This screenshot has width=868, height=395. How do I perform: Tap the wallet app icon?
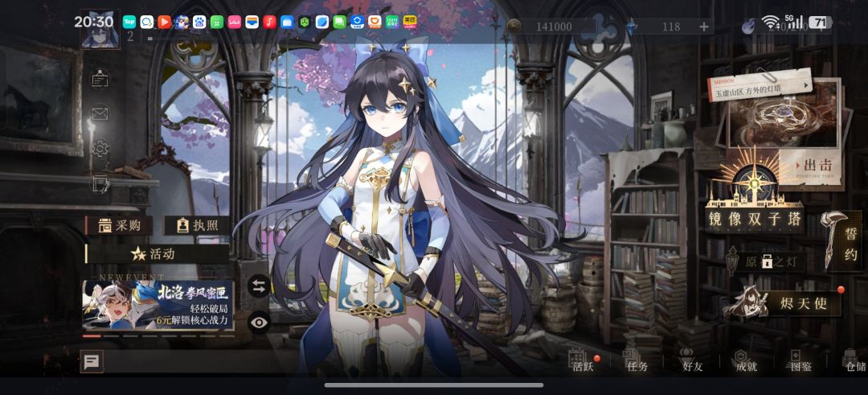coord(252,22)
